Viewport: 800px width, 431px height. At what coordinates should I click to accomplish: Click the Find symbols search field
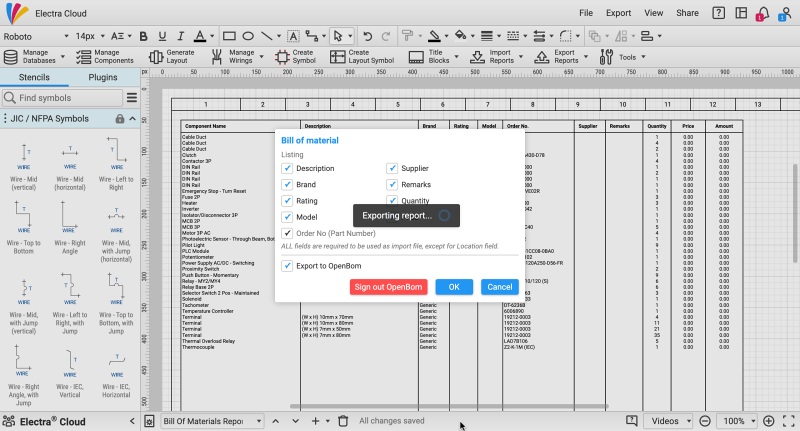click(x=62, y=97)
